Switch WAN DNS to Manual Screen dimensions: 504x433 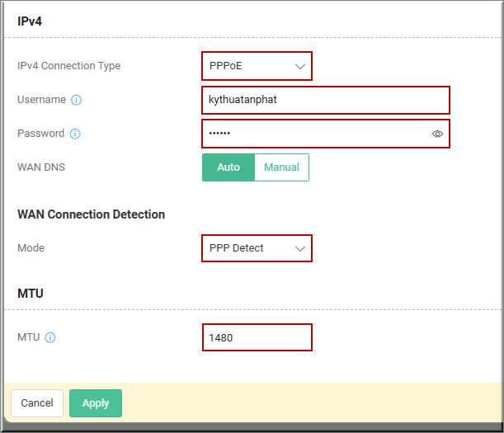[281, 167]
